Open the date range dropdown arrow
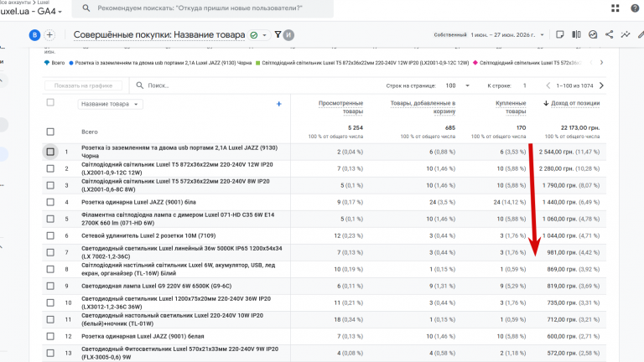Viewport: 644px width, 362px height. tap(542, 35)
